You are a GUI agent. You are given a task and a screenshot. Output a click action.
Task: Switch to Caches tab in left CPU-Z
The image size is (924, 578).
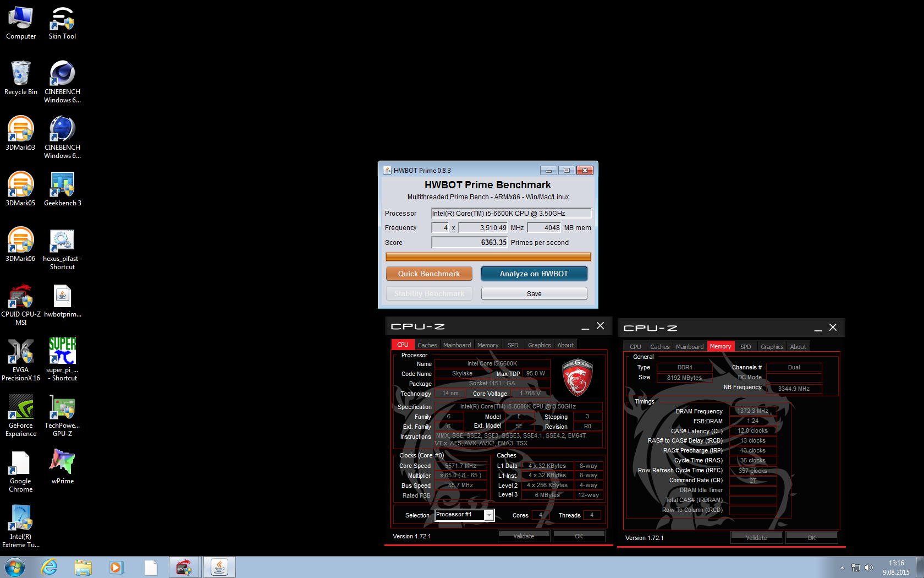point(427,345)
